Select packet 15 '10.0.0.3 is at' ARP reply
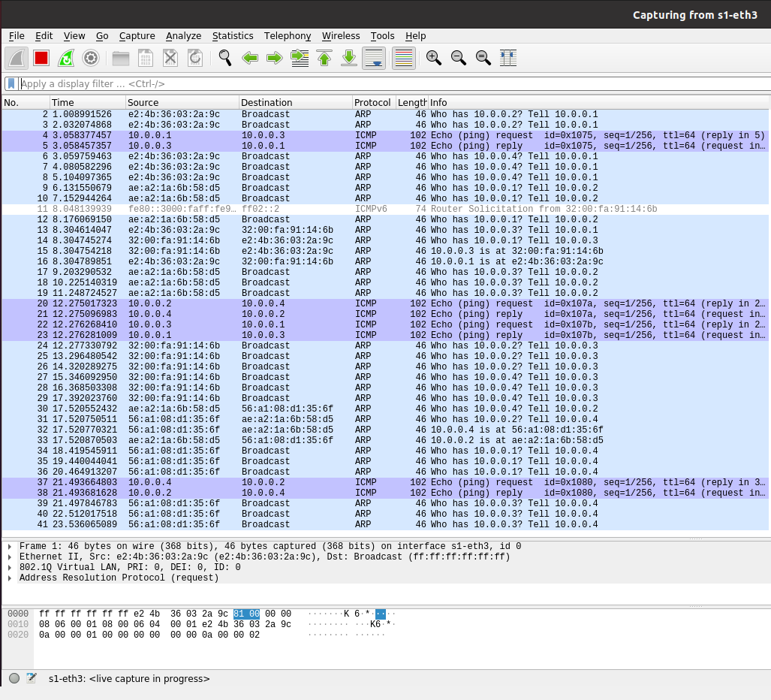The image size is (771, 700). click(385, 251)
